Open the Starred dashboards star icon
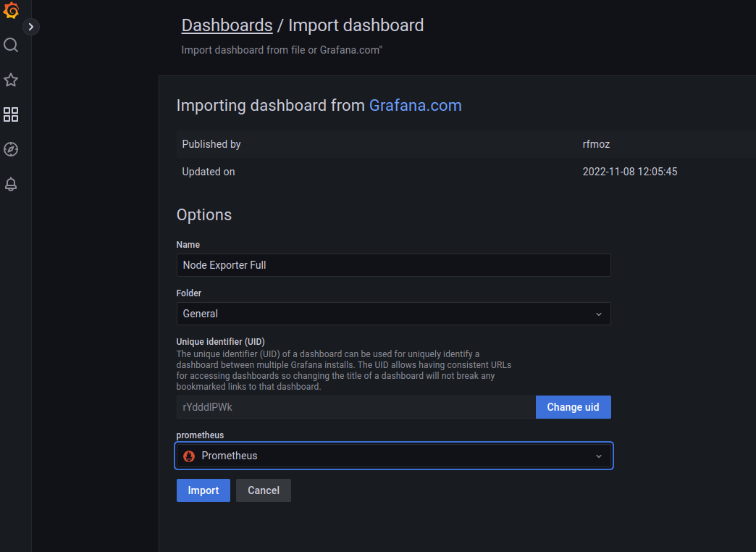 tap(11, 80)
